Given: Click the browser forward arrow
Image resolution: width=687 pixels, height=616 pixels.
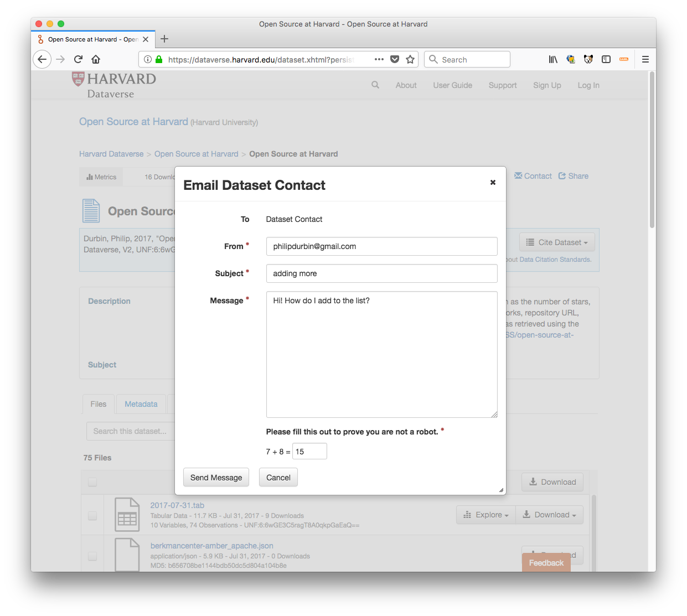Looking at the screenshot, I should pyautogui.click(x=60, y=59).
